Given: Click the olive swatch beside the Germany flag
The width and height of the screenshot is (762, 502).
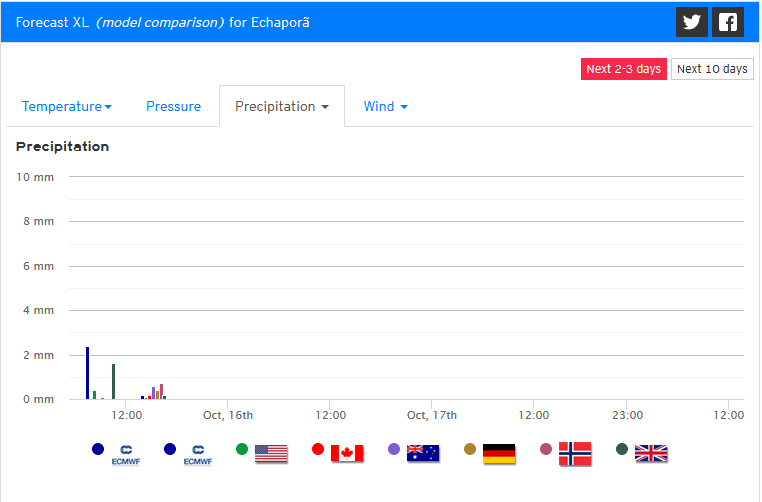Looking at the screenshot, I should tap(470, 450).
